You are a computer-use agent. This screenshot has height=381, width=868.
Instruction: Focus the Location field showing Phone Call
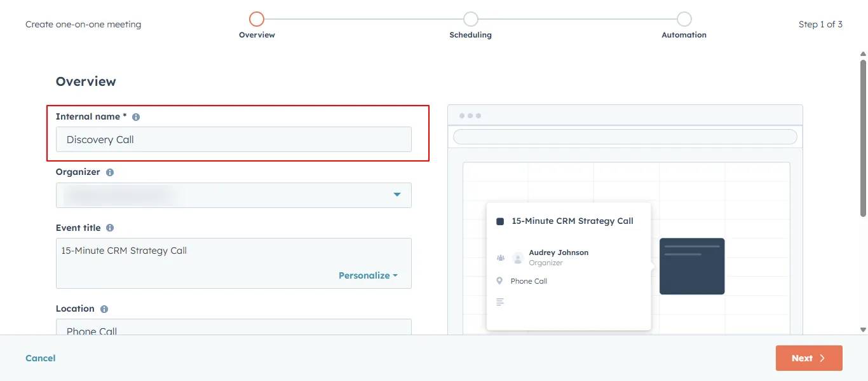pyautogui.click(x=234, y=327)
